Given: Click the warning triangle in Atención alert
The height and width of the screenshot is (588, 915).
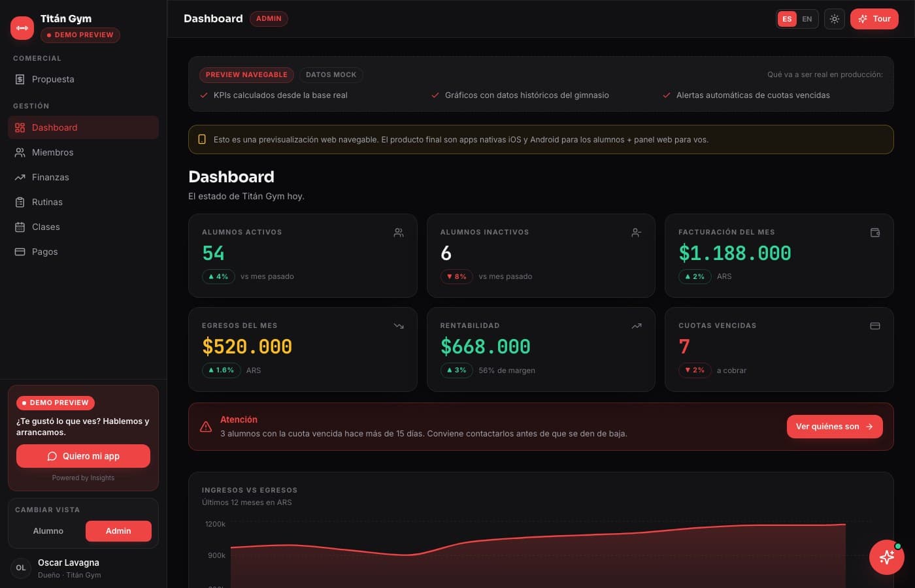Looking at the screenshot, I should (206, 427).
